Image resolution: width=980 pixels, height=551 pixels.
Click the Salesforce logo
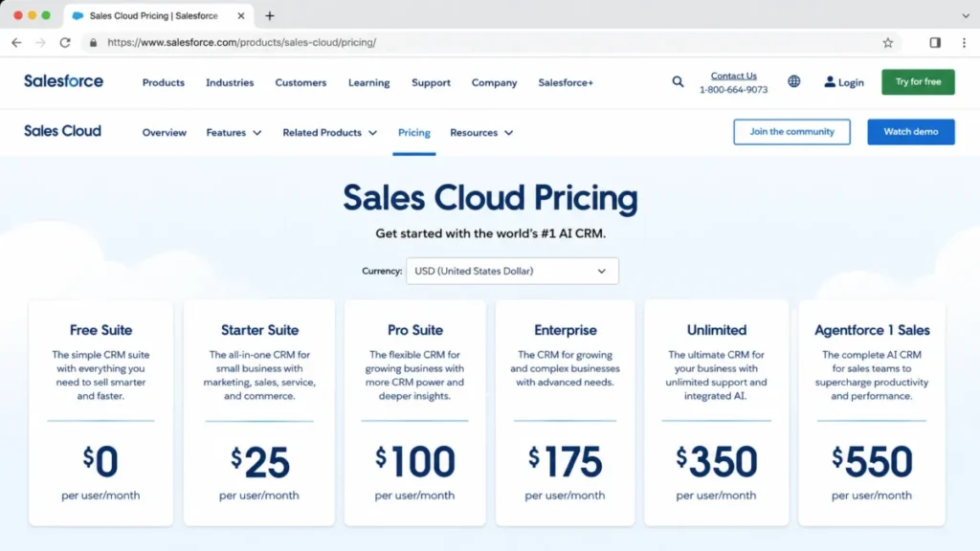pos(63,81)
